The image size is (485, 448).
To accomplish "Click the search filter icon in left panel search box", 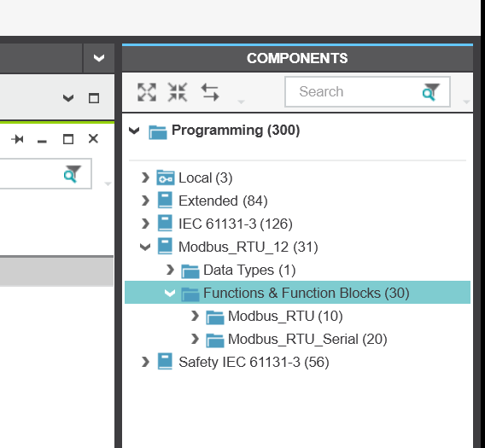I will click(73, 174).
